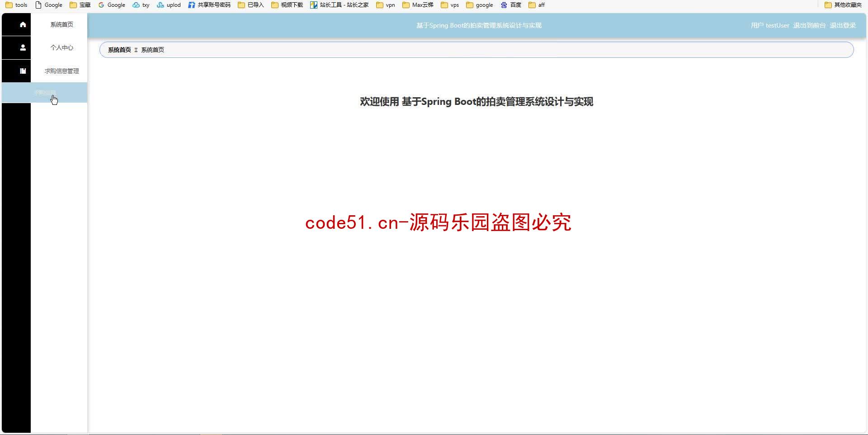Open the 共享账号密码 bookmark
The width and height of the screenshot is (868, 435).
coord(209,5)
